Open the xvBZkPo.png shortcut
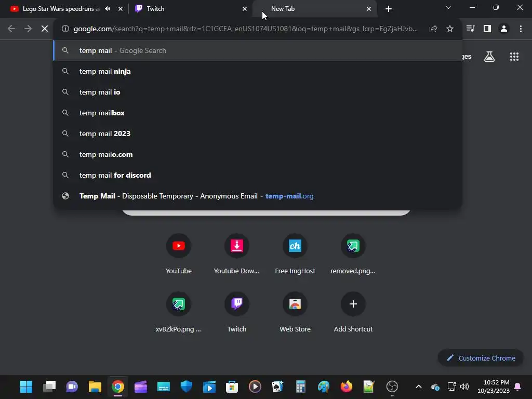Image resolution: width=532 pixels, height=399 pixels. [179, 312]
